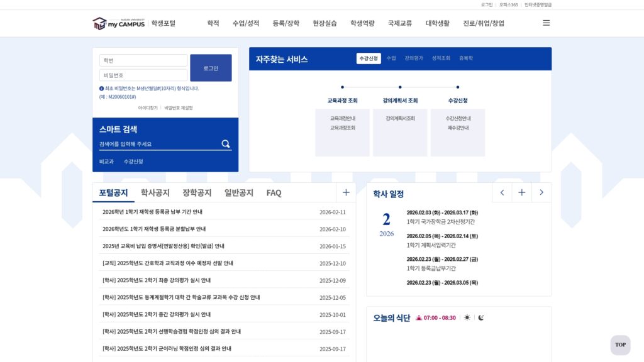Select the 휴복학 pill in 자주찾는 서비스
Image resolution: width=644 pixels, height=362 pixels.
[467, 58]
